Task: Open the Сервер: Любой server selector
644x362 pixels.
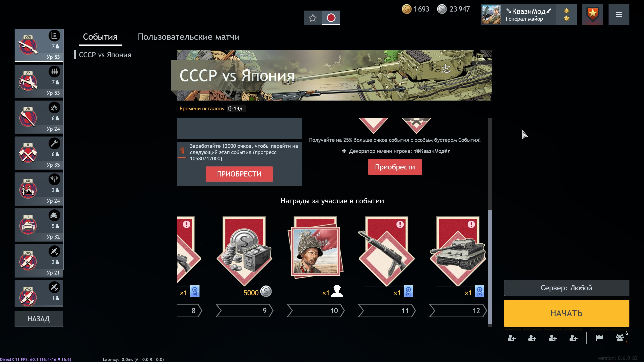Action: pyautogui.click(x=567, y=288)
